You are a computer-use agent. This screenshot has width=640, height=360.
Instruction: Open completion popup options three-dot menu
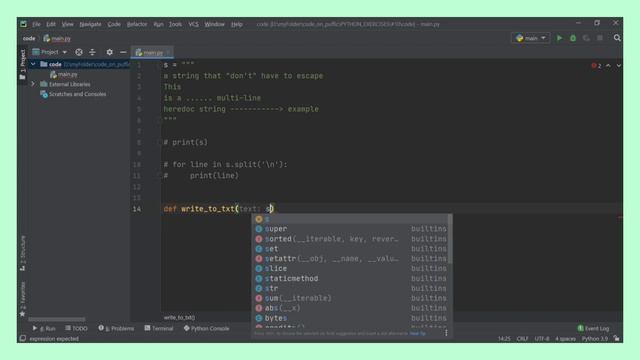coord(446,333)
